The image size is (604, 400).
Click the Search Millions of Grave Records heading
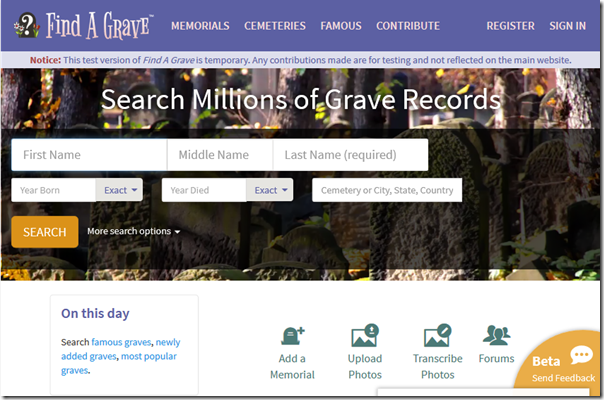tap(301, 99)
